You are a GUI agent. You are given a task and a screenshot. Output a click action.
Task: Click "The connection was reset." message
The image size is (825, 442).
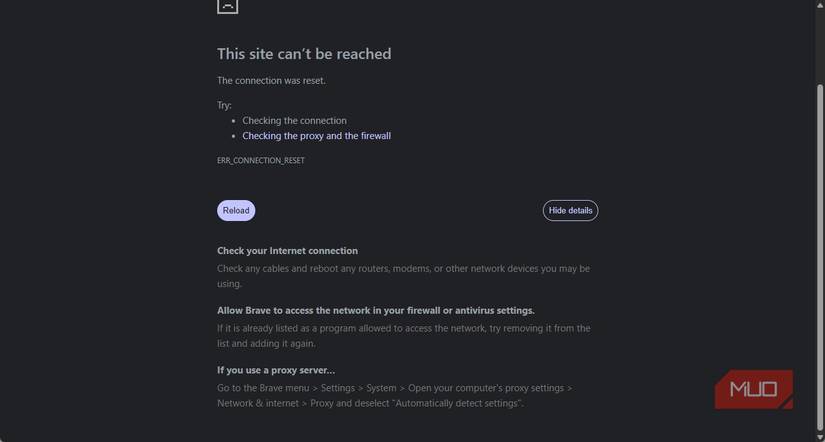click(271, 81)
